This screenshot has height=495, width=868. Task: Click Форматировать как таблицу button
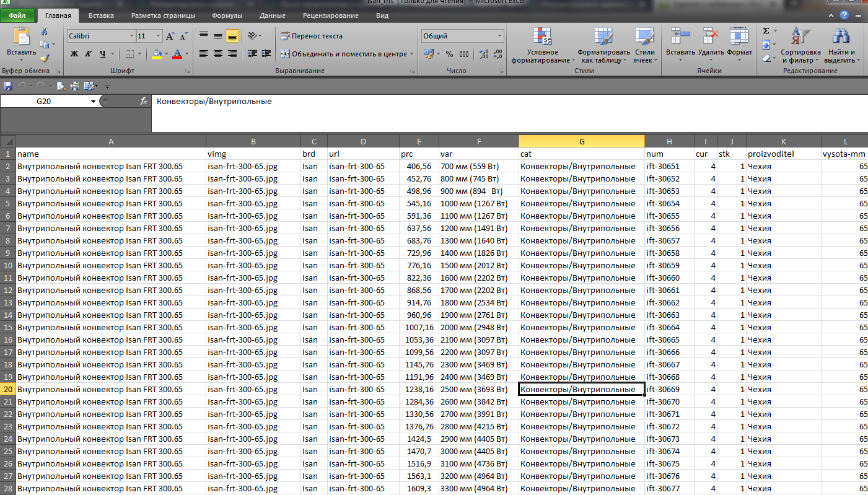pos(603,45)
